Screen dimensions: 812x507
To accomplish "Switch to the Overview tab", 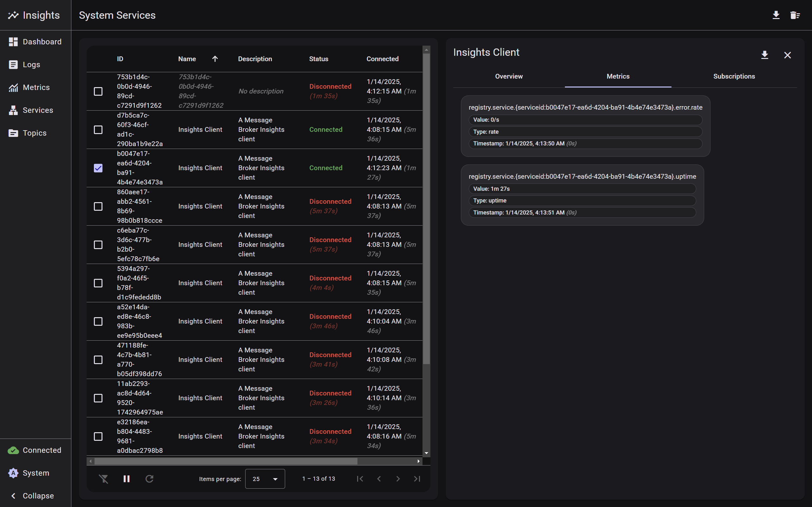I will coord(509,76).
